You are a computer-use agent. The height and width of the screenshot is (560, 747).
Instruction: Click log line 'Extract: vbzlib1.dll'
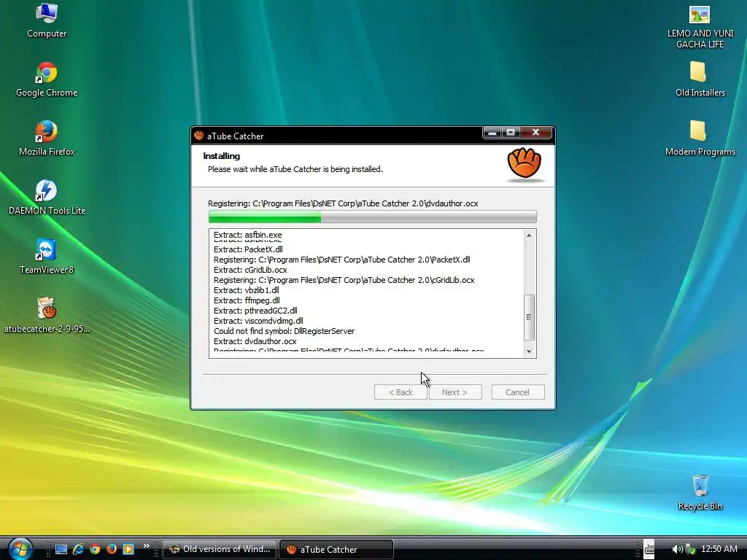pyautogui.click(x=247, y=290)
